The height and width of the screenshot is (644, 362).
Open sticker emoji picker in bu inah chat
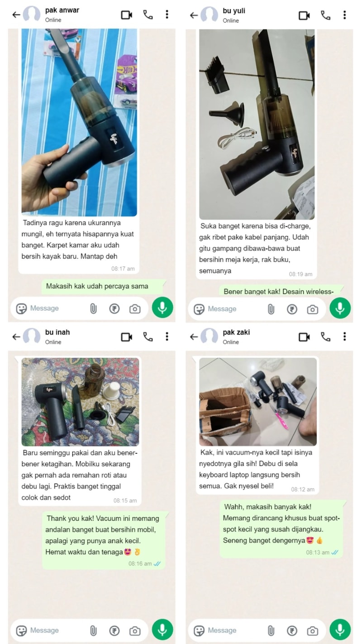(x=21, y=630)
